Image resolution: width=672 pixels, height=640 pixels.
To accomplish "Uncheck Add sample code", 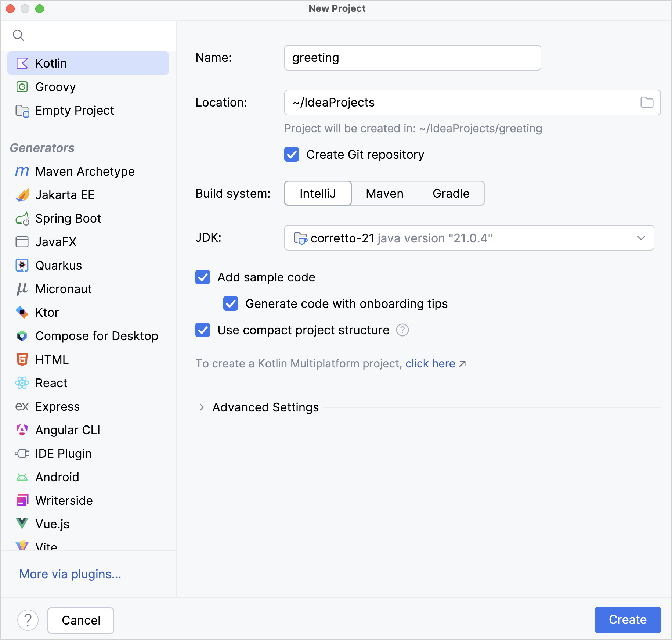I will point(203,277).
